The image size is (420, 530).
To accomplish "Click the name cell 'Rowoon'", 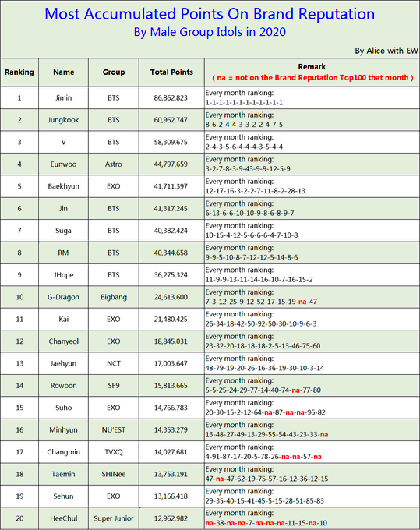I will tap(64, 386).
